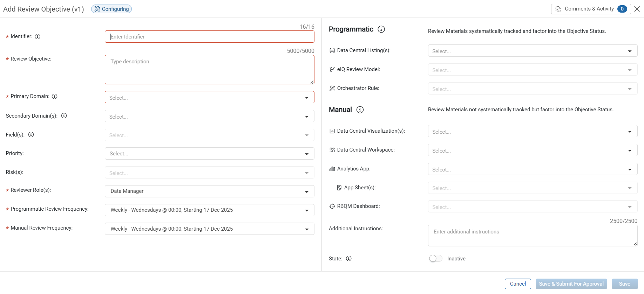Click the Additional Instructions textarea
Image resolution: width=644 pixels, height=294 pixels.
click(533, 236)
